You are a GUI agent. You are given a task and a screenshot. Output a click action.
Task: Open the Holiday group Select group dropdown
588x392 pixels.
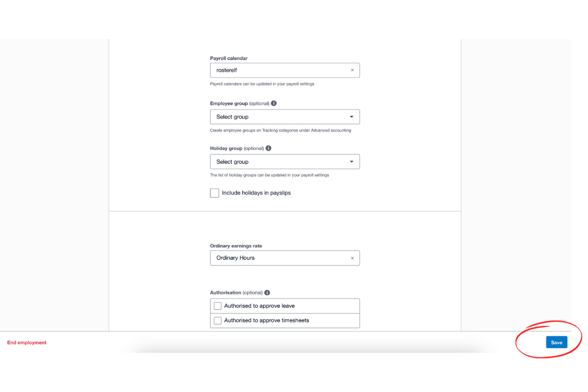[x=284, y=161]
